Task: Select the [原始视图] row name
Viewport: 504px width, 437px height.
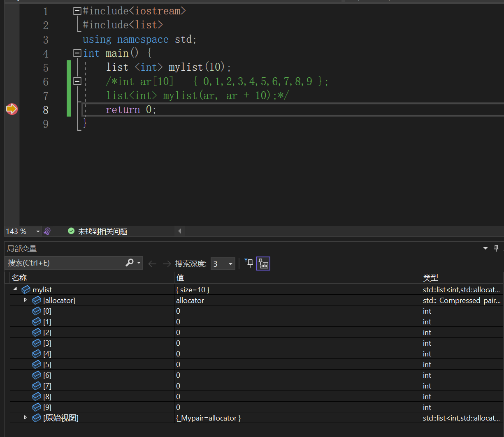Action: click(x=61, y=418)
